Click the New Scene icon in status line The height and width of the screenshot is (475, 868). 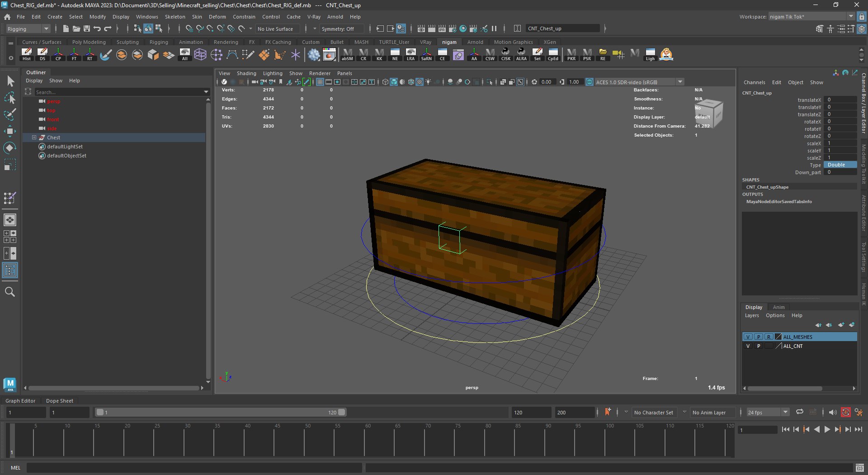66,28
